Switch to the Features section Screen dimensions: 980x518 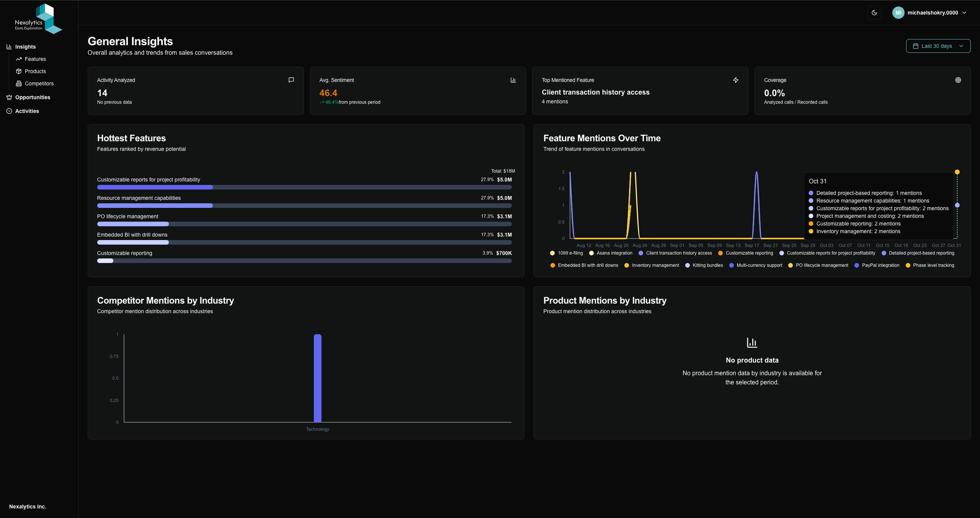[x=36, y=59]
